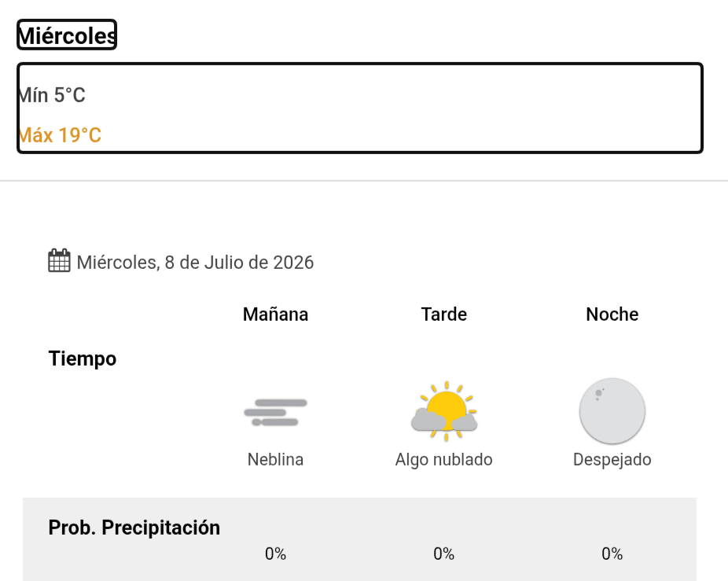Screen dimensions: 728x581
Task: Select the Tarde column header
Action: (444, 314)
